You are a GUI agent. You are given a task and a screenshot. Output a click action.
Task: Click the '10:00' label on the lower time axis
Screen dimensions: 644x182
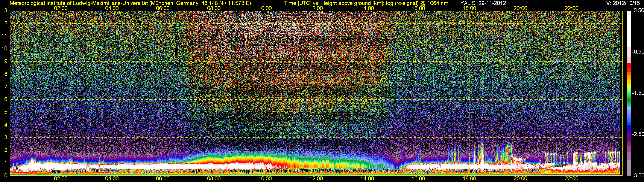(x=265, y=179)
